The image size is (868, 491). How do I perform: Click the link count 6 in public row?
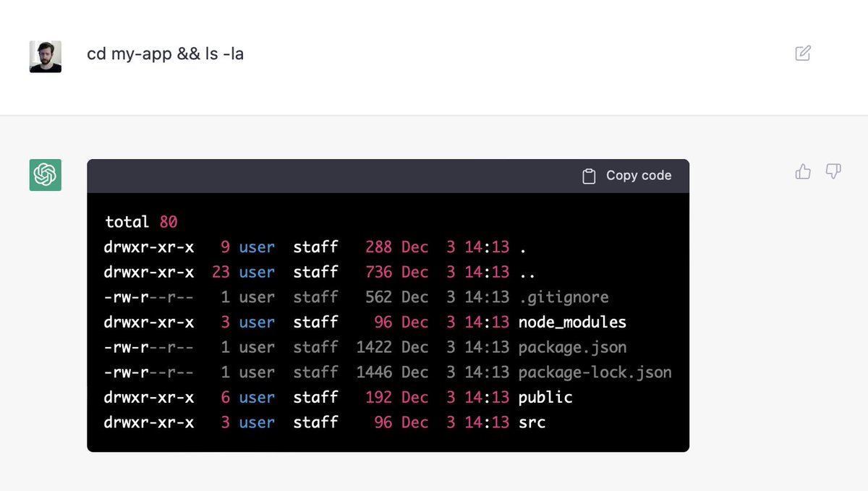point(225,398)
